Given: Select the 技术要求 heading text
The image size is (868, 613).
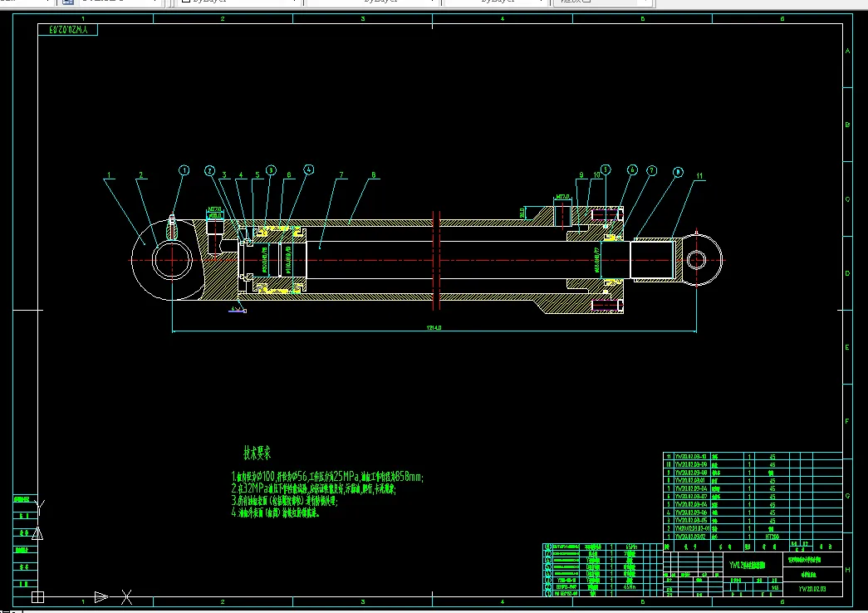Looking at the screenshot, I should tap(257, 453).
